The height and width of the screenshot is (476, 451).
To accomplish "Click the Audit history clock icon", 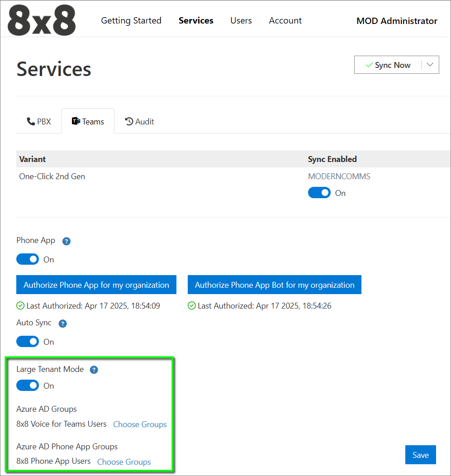I will point(129,121).
